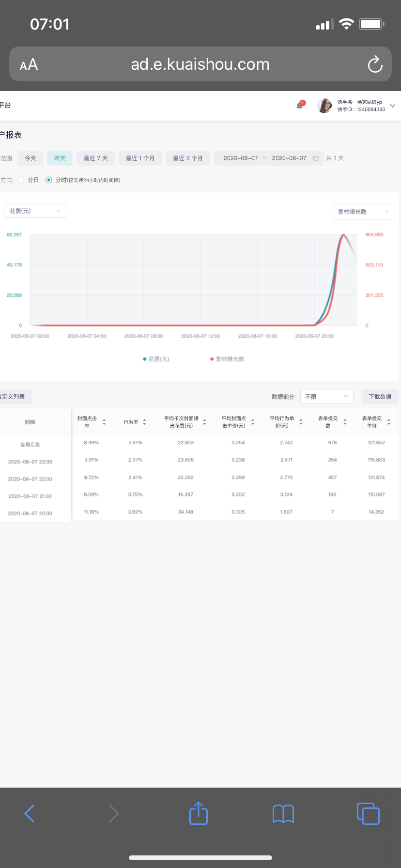Tap the AA text size icon

point(29,64)
